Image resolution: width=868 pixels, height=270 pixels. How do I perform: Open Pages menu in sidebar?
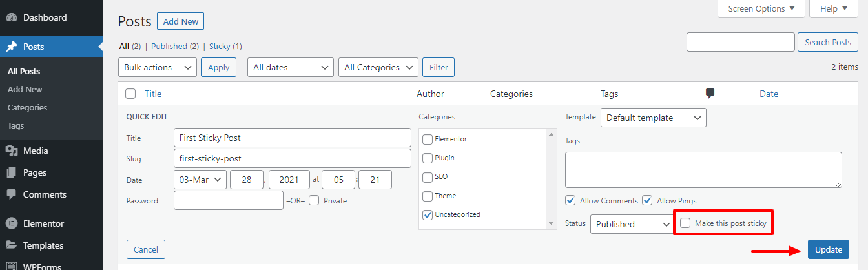[x=35, y=172]
